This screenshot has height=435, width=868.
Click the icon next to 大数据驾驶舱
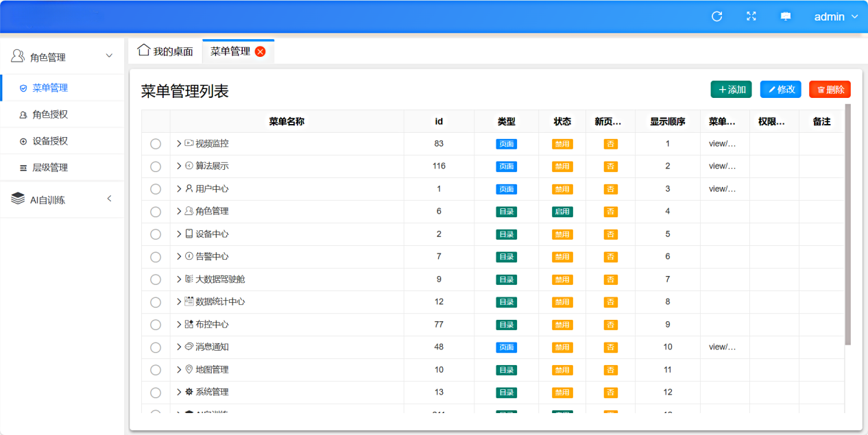point(189,279)
